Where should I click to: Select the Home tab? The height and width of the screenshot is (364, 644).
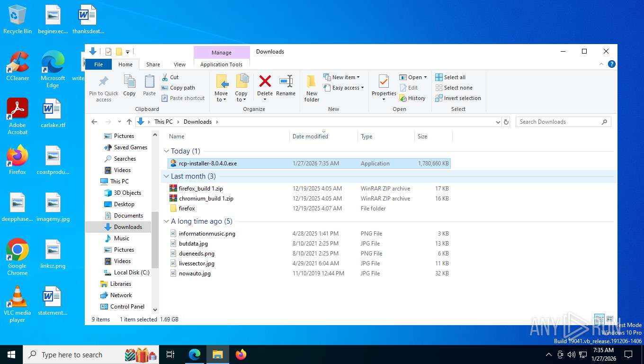[x=125, y=64]
